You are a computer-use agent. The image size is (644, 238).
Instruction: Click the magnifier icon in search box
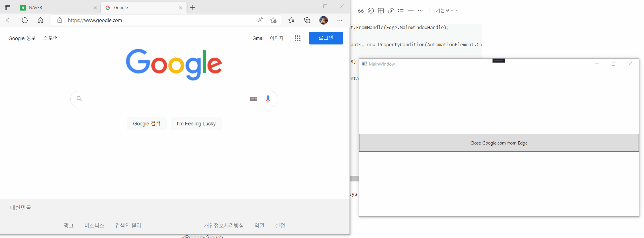(79, 99)
